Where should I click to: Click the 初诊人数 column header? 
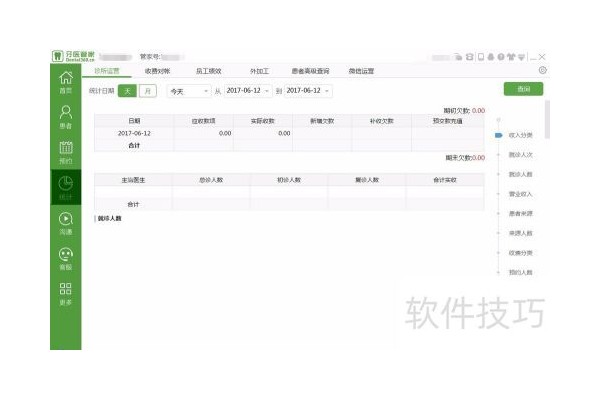click(289, 180)
